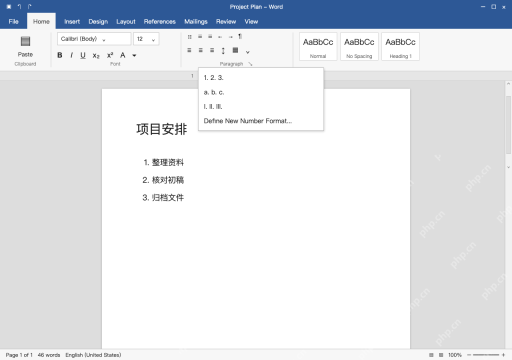This screenshot has height=360, width=512.
Task: Click the shading icon in Paragraph group
Action: pos(235,50)
